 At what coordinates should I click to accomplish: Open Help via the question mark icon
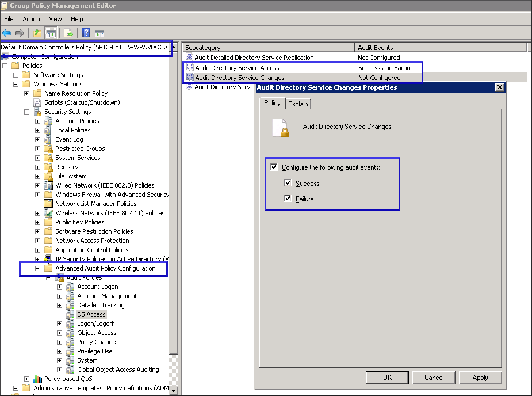pyautogui.click(x=87, y=33)
